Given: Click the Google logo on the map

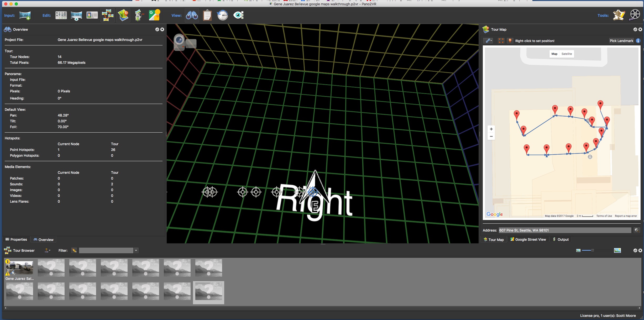Looking at the screenshot, I should (x=495, y=214).
